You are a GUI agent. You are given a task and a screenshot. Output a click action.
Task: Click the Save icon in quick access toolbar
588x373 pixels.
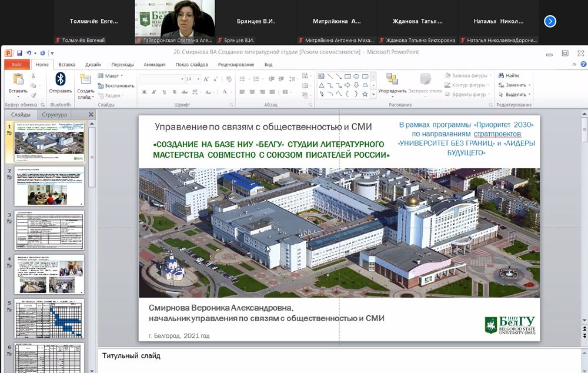tap(19, 53)
